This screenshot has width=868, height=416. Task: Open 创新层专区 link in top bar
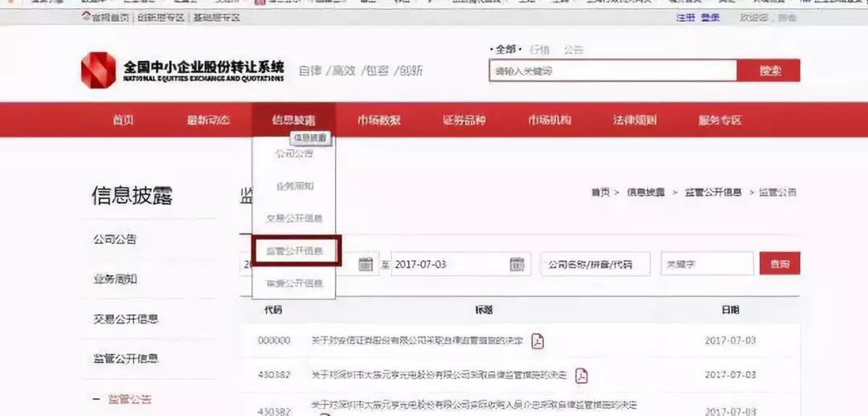click(x=161, y=18)
